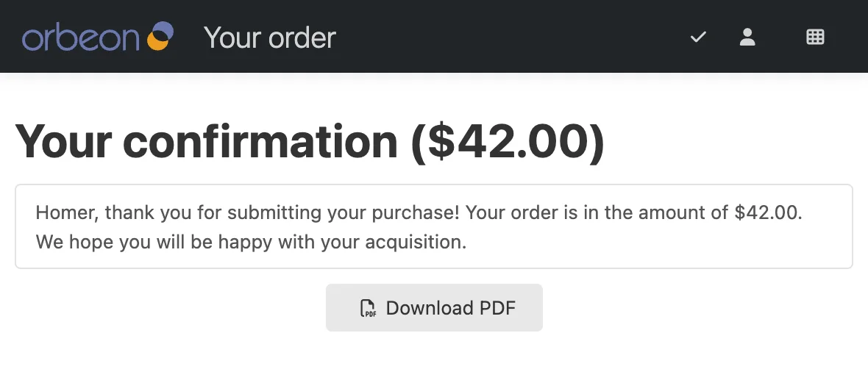Click empty dark navbar area between title and checkmark
This screenshot has height=369, width=868.
pyautogui.click(x=515, y=37)
